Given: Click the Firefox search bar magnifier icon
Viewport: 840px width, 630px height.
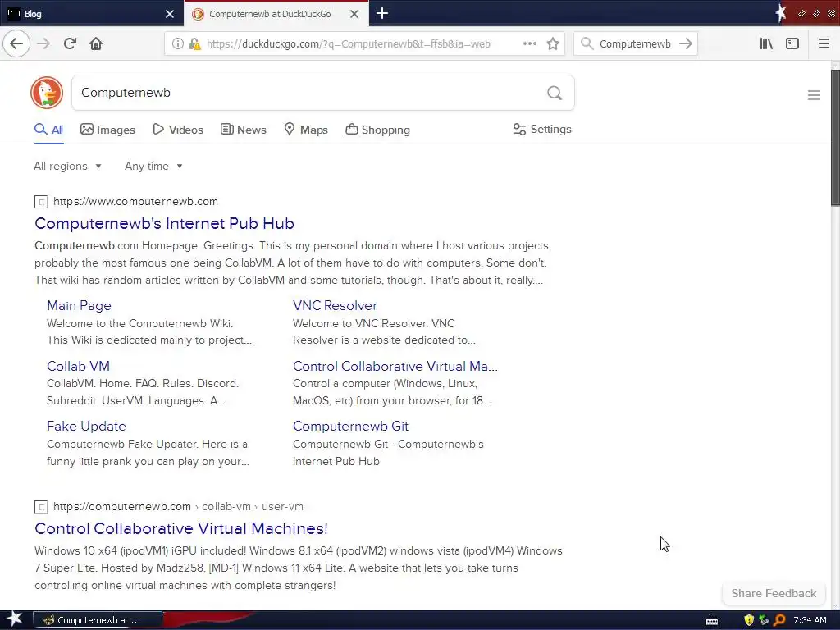Looking at the screenshot, I should [587, 43].
